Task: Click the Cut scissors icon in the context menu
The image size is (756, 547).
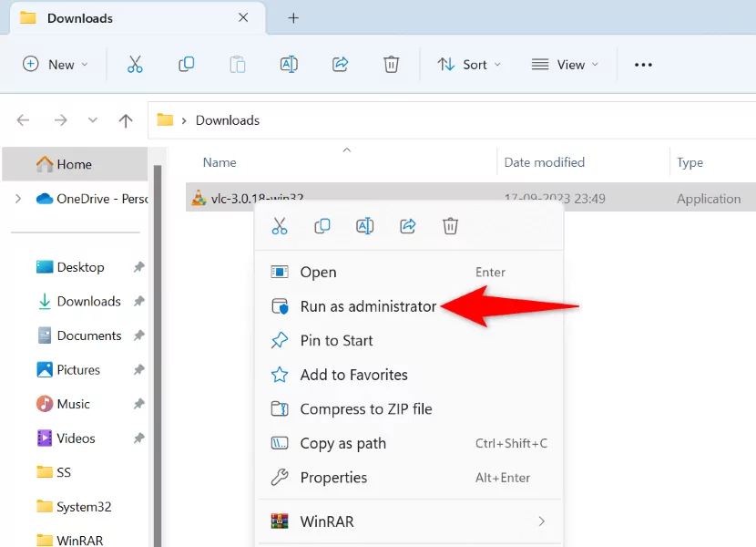Action: coord(280,226)
